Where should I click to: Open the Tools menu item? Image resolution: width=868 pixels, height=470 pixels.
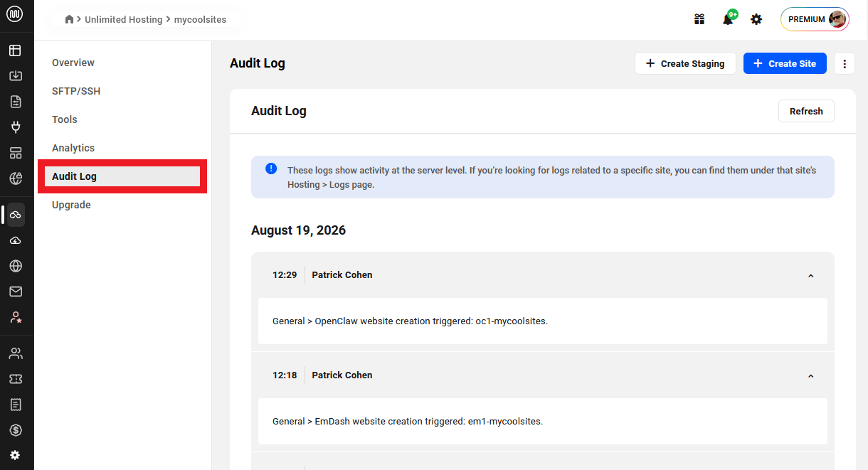click(x=65, y=119)
